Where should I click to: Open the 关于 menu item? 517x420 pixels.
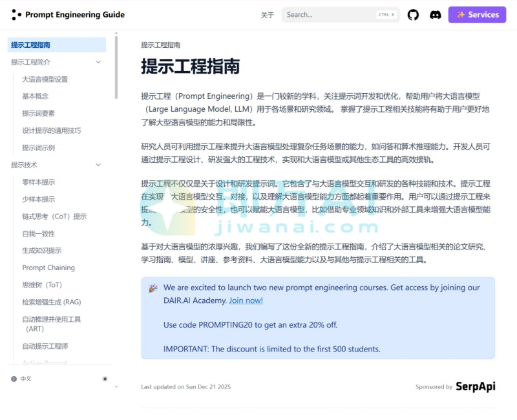[267, 14]
